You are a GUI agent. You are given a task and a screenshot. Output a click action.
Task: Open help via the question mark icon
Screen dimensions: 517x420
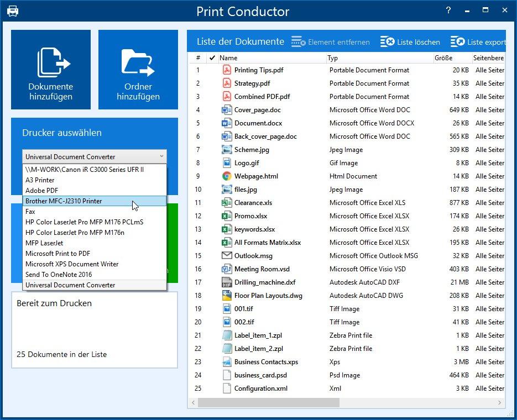[x=448, y=10]
